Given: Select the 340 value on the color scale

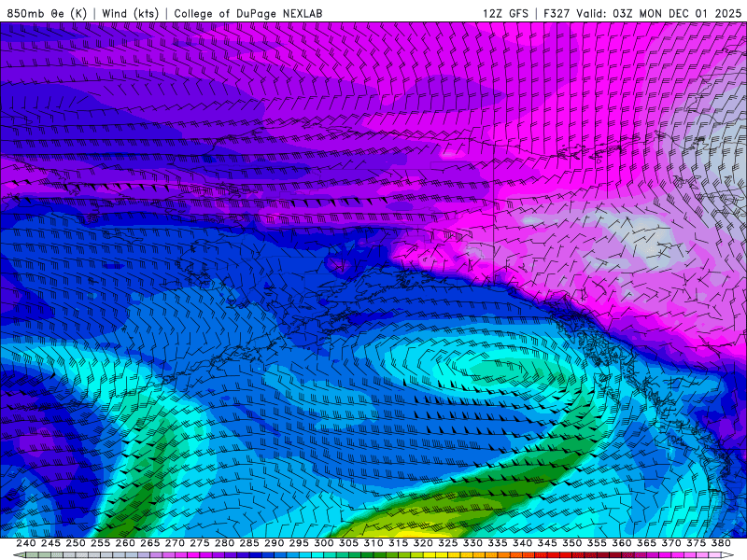Looking at the screenshot, I should 522,543.
